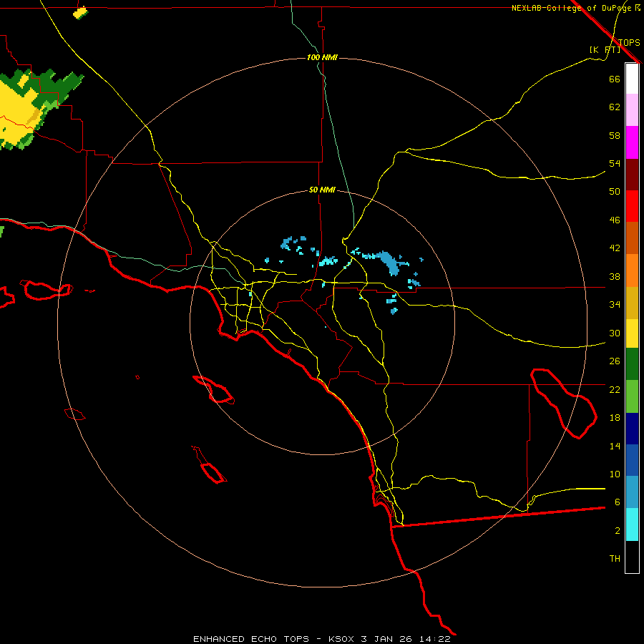
Task: Click legend value 54
Action: tap(615, 163)
